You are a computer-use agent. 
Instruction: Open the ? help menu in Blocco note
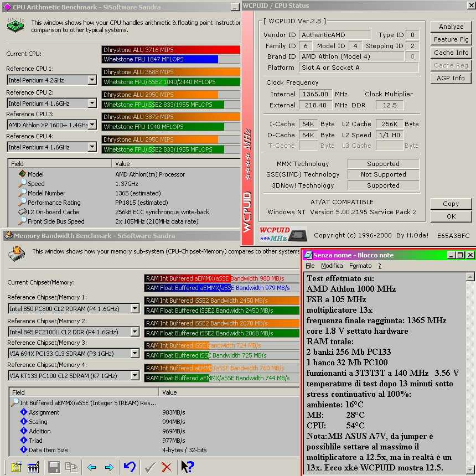coord(380,266)
